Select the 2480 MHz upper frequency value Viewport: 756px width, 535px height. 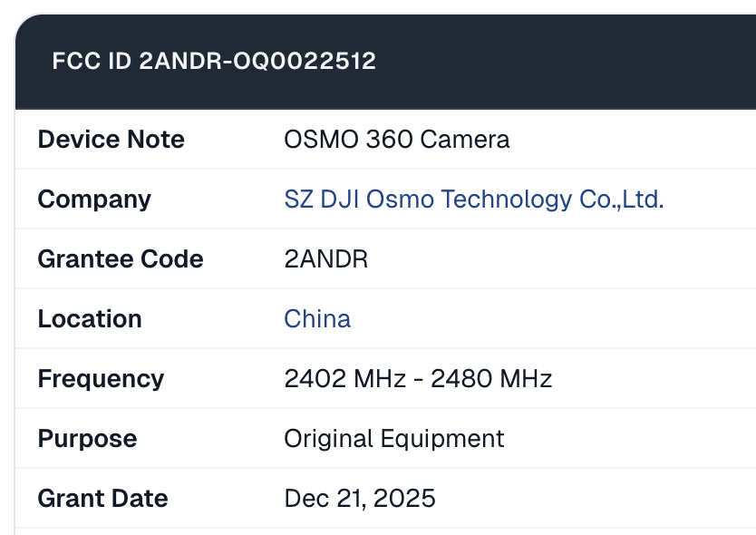491,379
